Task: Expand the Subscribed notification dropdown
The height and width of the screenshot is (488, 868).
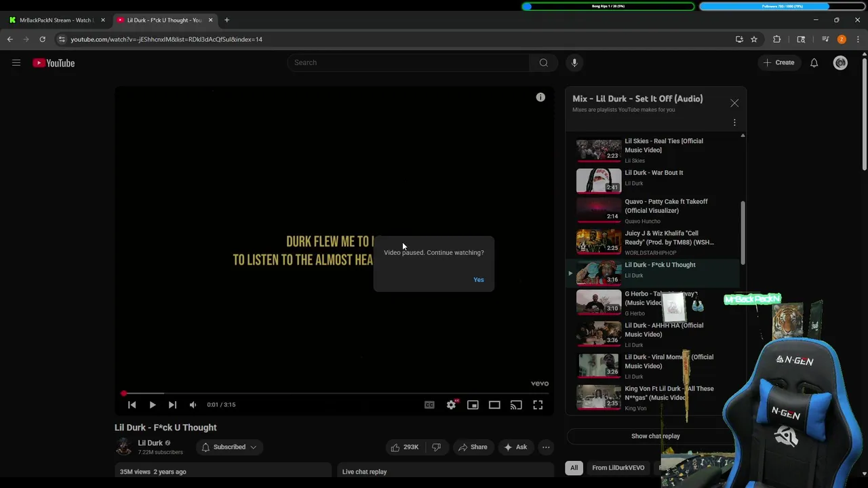Action: click(x=229, y=447)
